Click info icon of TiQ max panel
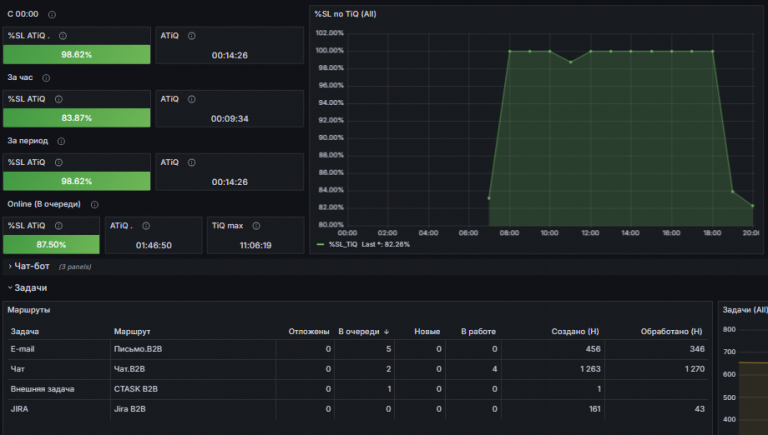This screenshot has height=435, width=768. tap(256, 226)
